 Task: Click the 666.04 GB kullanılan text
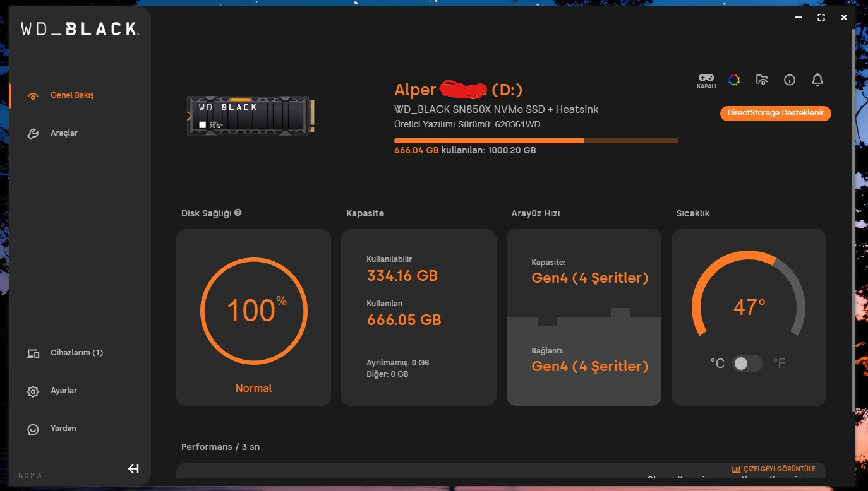465,151
